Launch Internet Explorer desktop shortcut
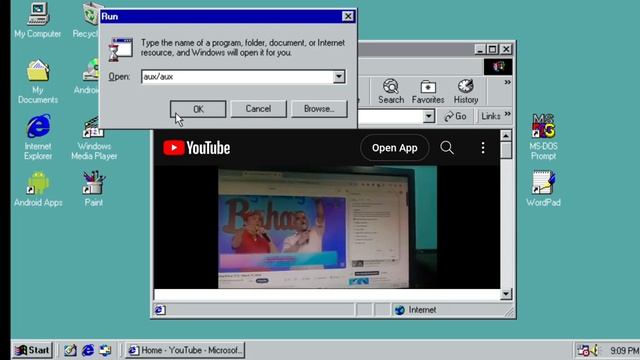This screenshot has width=640, height=360. pos(38,137)
